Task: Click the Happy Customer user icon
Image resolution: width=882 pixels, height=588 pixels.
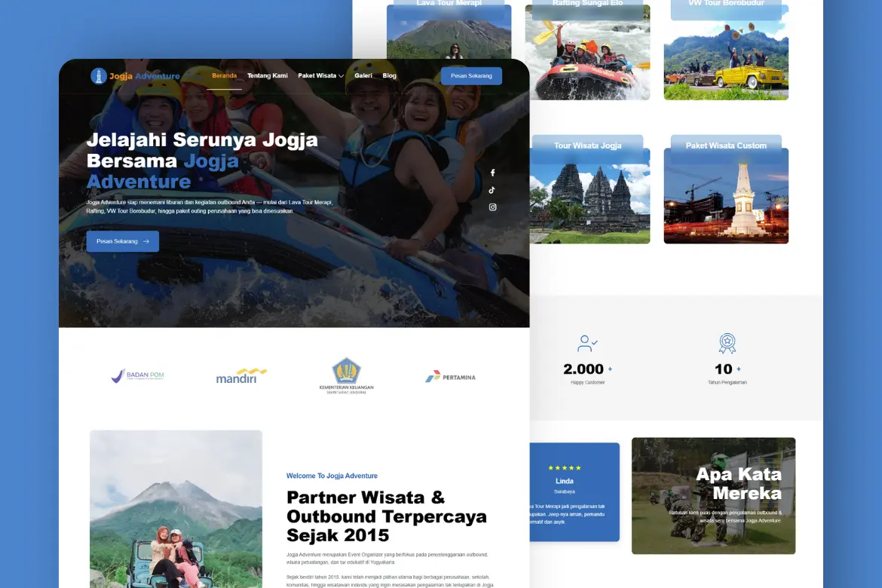Action: click(587, 345)
